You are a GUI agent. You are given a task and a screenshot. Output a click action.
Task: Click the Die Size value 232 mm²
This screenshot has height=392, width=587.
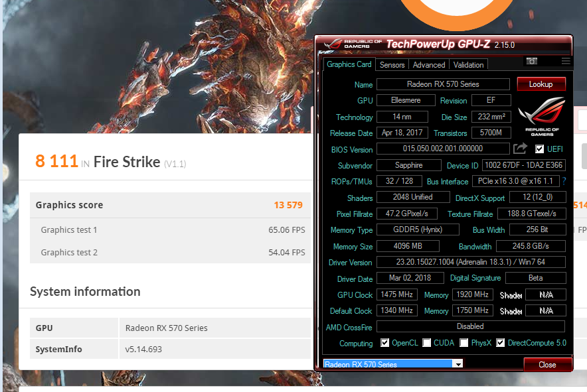[x=491, y=117]
